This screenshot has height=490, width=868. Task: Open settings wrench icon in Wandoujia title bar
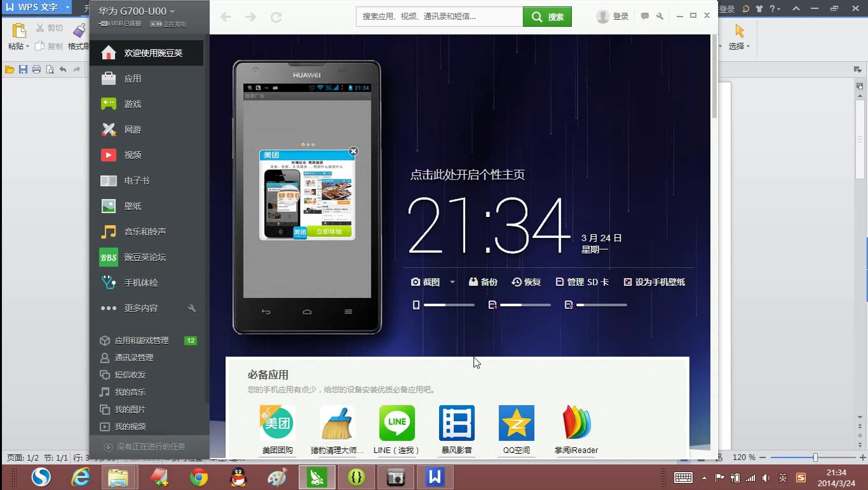click(660, 17)
